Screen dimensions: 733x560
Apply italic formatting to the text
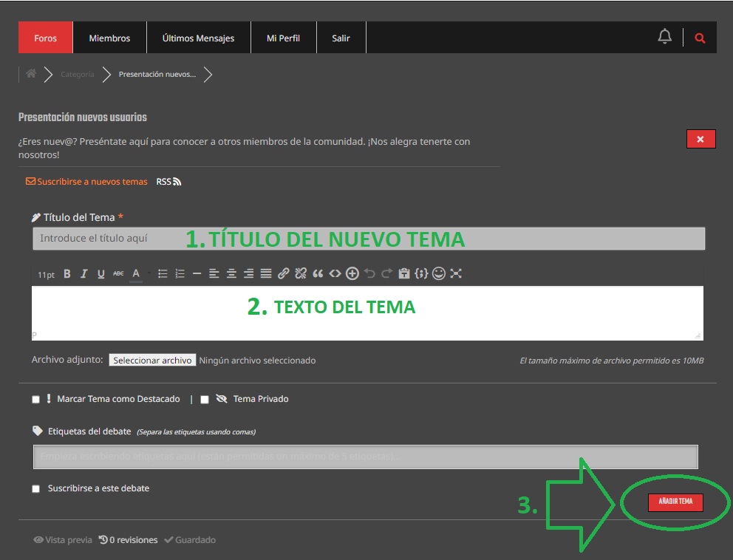click(x=84, y=274)
